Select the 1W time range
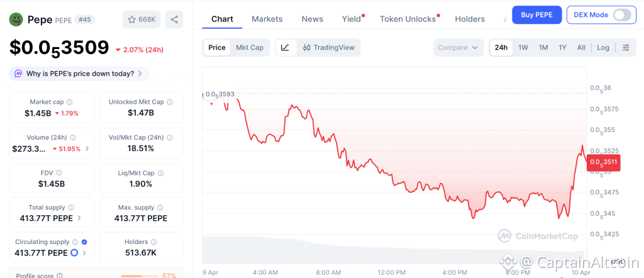Image resolution: width=644 pixels, height=278 pixels. pyautogui.click(x=523, y=48)
